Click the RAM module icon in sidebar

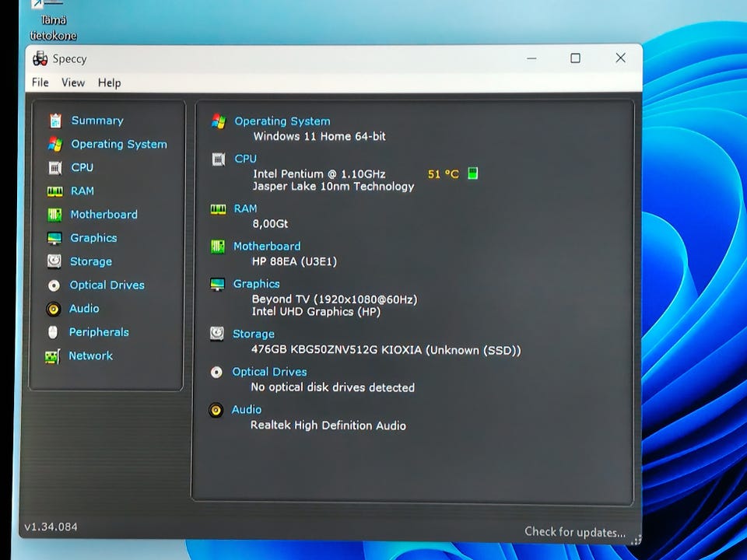click(54, 191)
